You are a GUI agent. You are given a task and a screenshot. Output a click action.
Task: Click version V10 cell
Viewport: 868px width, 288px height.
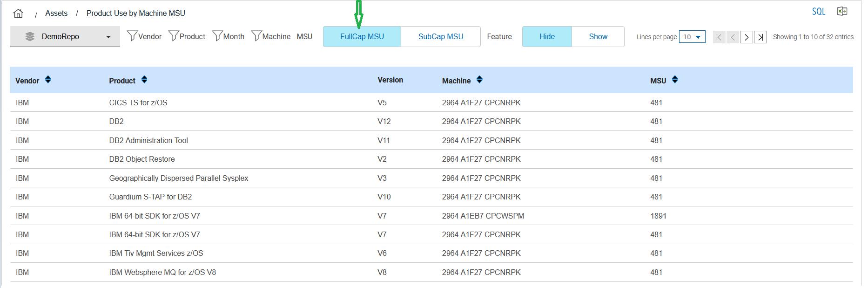[x=384, y=197]
